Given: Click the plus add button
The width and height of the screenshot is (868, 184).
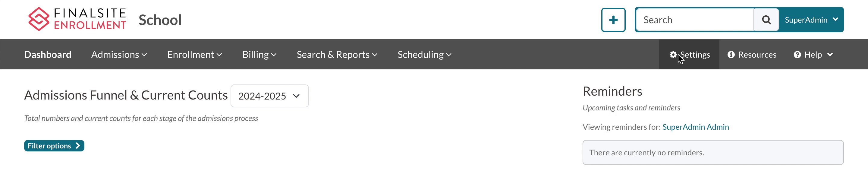Looking at the screenshot, I should (613, 20).
